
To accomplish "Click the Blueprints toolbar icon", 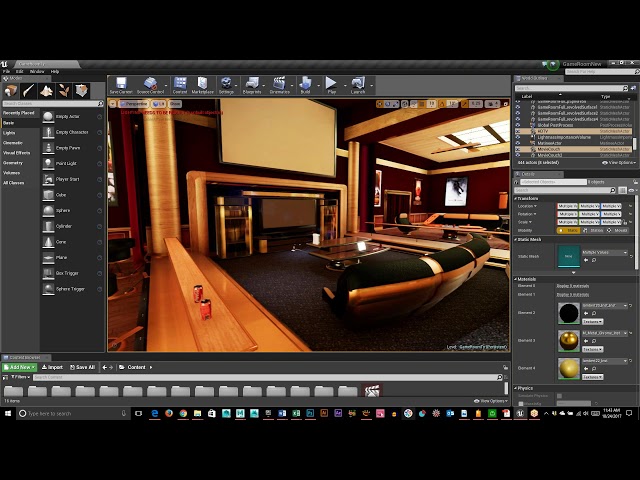I will click(252, 83).
